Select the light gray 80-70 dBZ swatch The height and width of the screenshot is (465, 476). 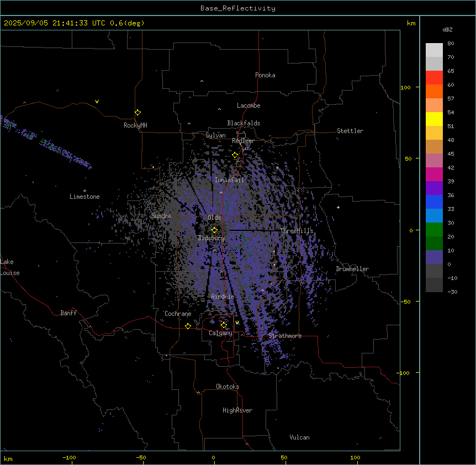(x=434, y=50)
